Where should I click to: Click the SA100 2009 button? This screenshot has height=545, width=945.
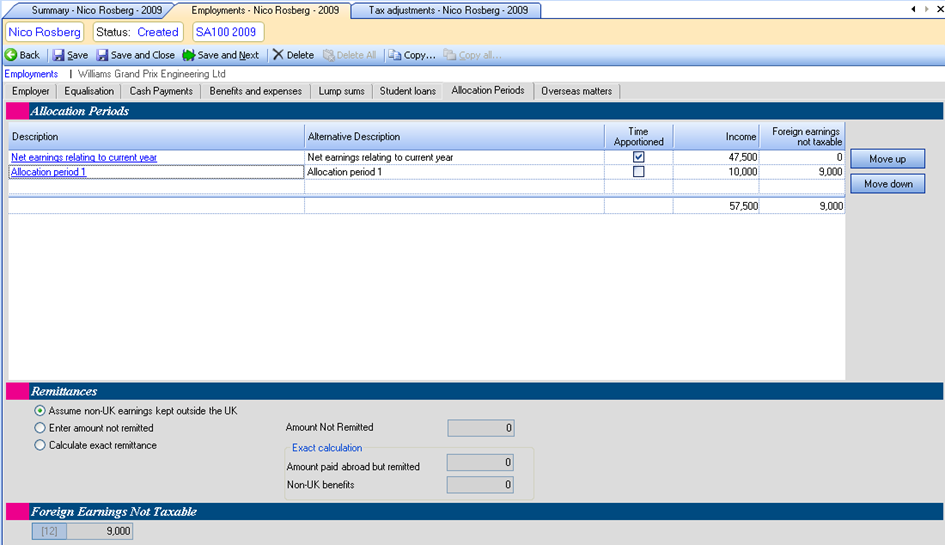click(226, 32)
